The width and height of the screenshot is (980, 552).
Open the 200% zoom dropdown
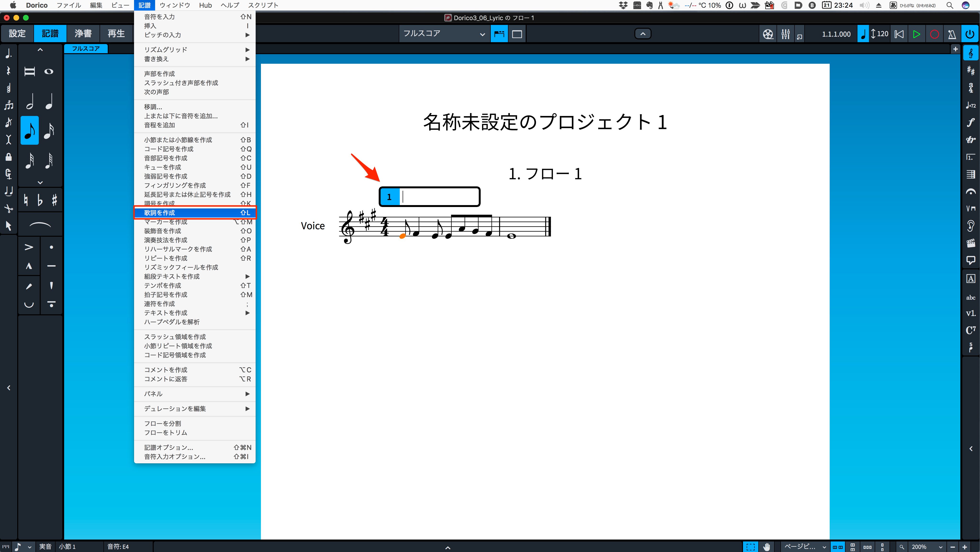(927, 547)
